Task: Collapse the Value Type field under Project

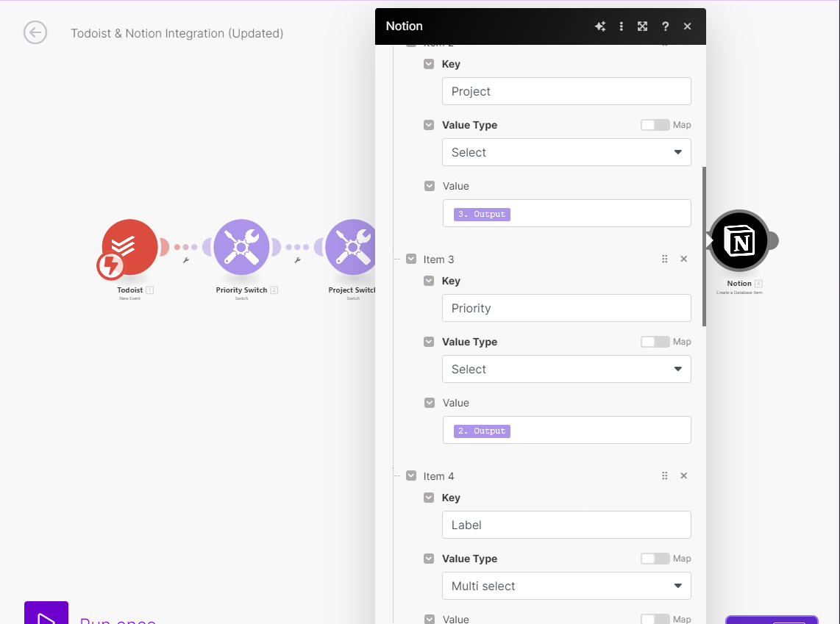Action: [429, 125]
